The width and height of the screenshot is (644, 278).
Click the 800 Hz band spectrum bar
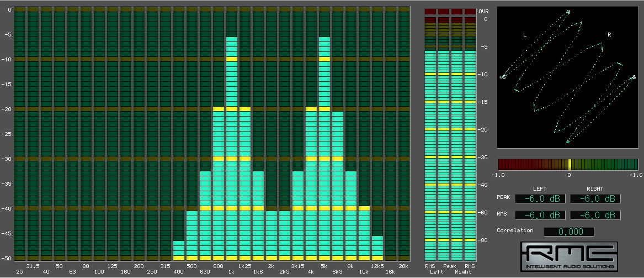219,183
